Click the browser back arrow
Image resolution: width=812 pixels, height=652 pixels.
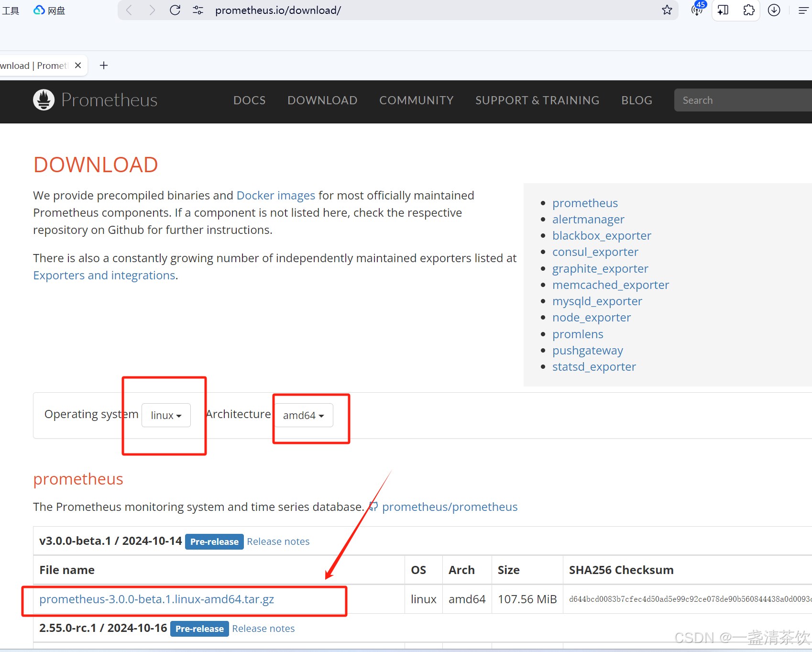click(x=129, y=10)
